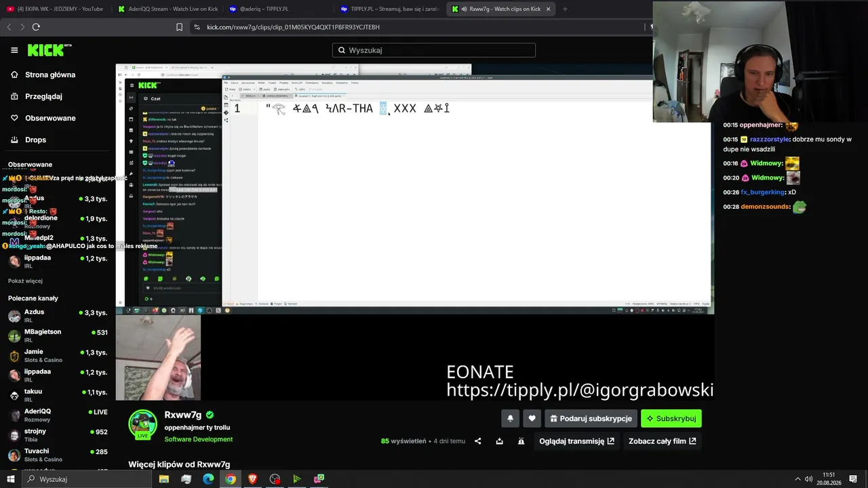Open the Windows Start menu

coord(11,479)
